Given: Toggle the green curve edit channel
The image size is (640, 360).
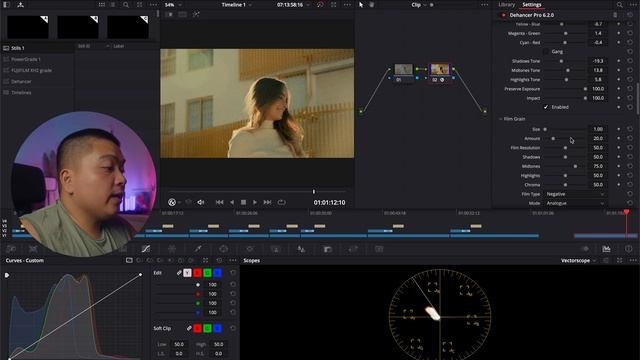Looking at the screenshot, I should (207, 273).
